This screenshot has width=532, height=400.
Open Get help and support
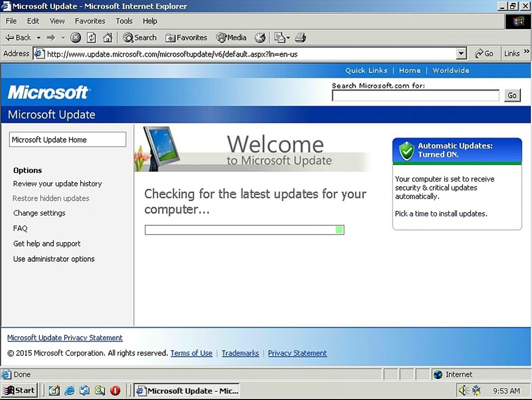(47, 243)
